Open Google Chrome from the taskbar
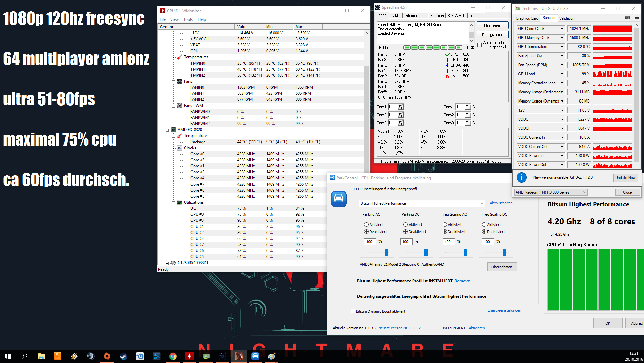Viewport: 644px width, 363px height. click(173, 356)
